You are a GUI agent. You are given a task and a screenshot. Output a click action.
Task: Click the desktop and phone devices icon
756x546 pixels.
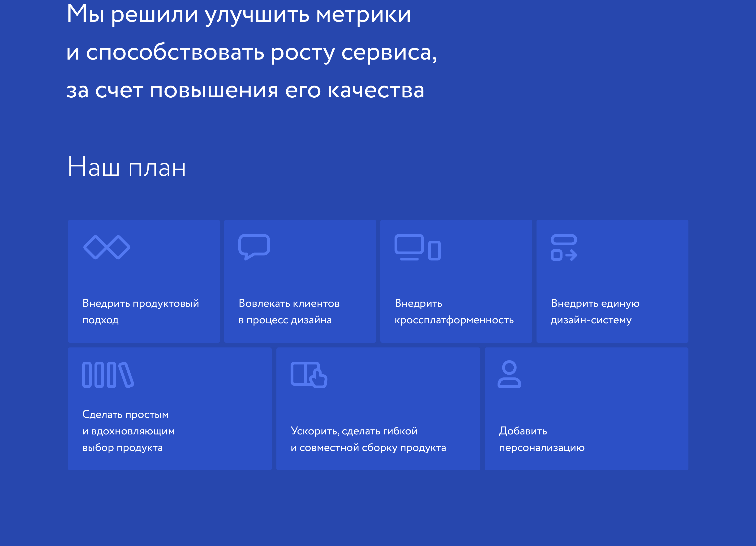(x=418, y=247)
